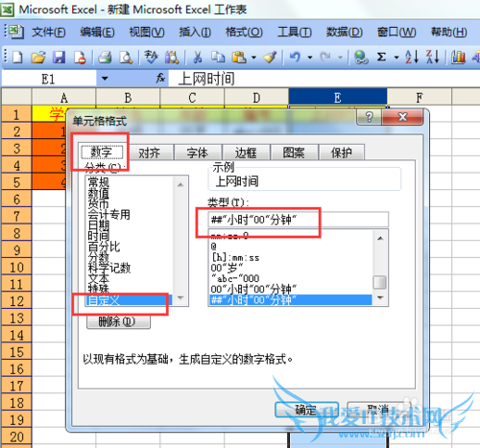The width and height of the screenshot is (480, 448).
Task: Insert hyperlink with the globe icon
Action: pyautogui.click(x=361, y=58)
